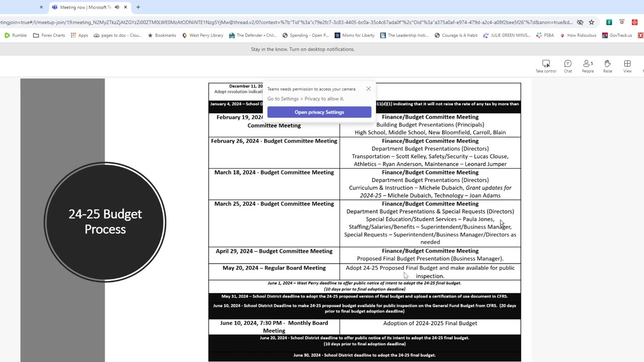Close the first browser tab

tap(41, 8)
